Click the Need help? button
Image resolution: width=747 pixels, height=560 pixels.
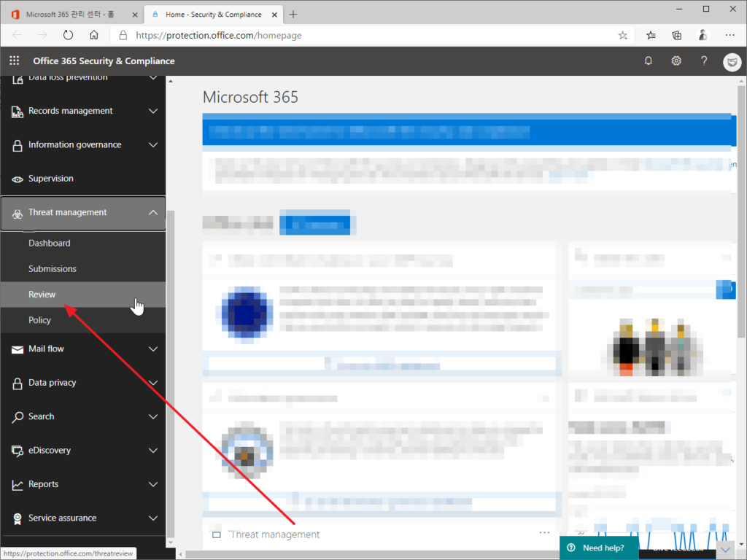tap(598, 548)
